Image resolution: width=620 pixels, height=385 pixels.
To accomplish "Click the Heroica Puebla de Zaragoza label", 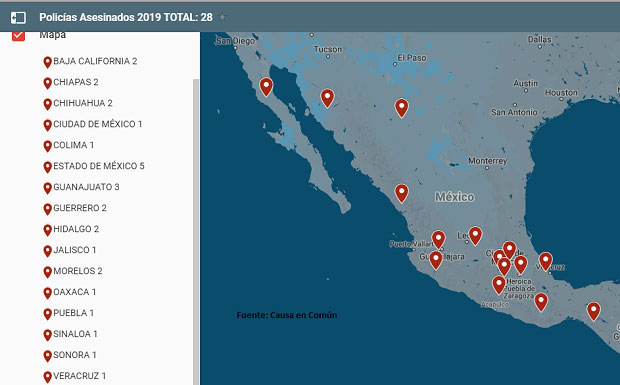I will (520, 289).
